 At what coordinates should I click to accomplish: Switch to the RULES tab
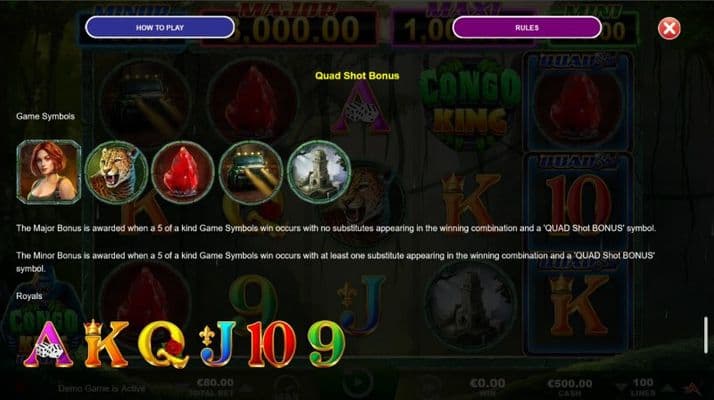tap(526, 27)
